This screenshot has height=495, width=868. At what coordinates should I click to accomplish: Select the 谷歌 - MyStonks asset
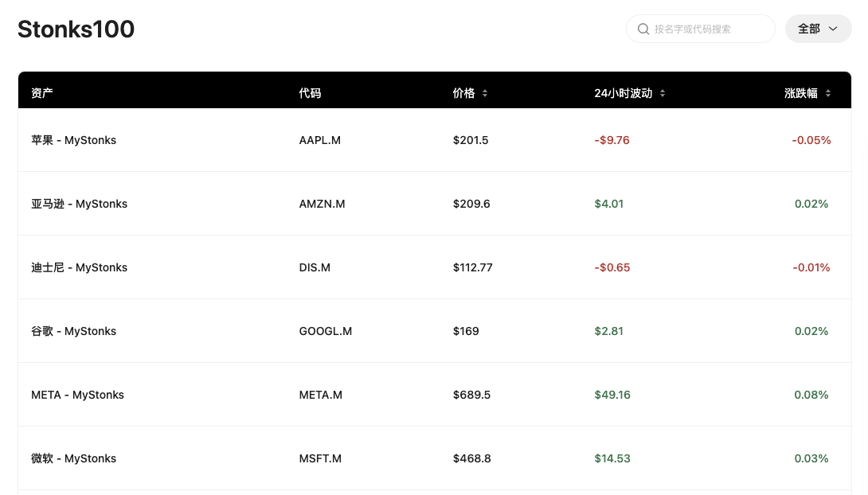tap(74, 331)
